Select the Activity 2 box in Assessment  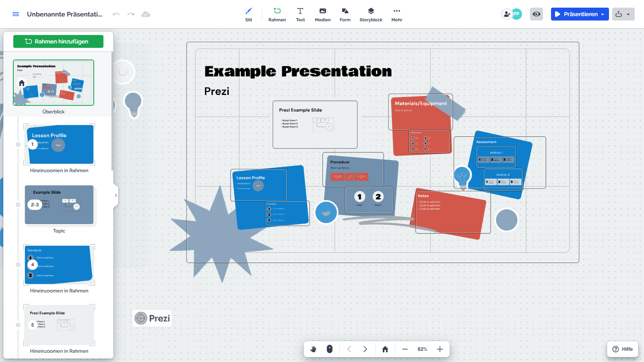503,179
